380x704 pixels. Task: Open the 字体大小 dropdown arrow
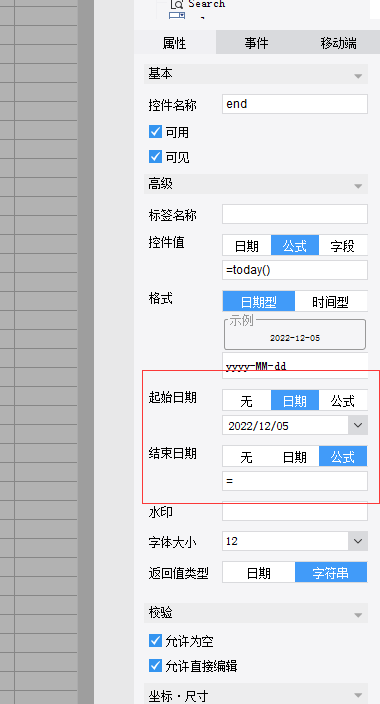pos(358,541)
